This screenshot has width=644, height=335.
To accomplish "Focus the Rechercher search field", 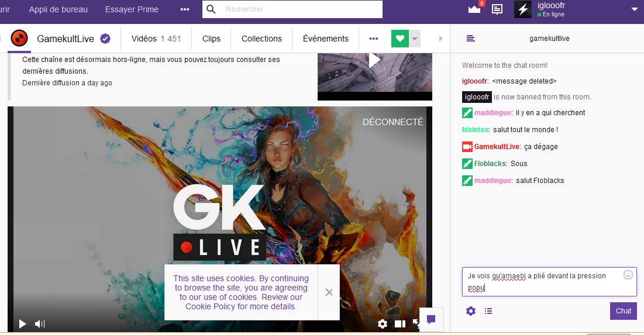I will click(x=292, y=9).
